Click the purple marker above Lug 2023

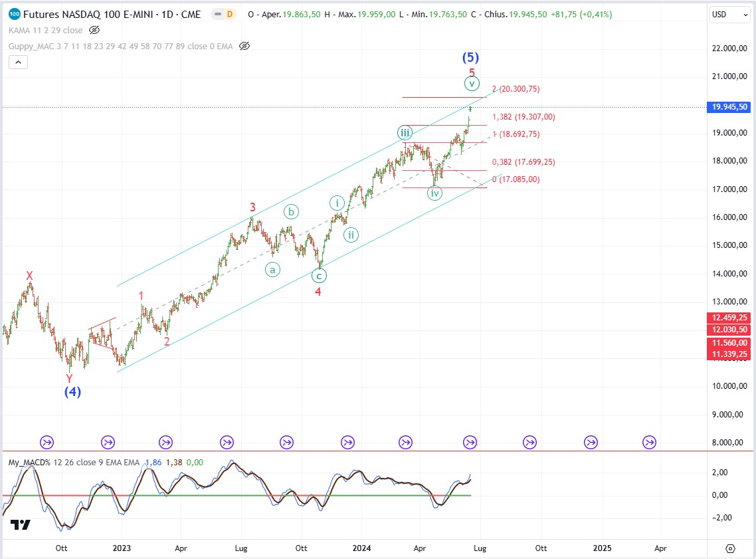tap(227, 442)
